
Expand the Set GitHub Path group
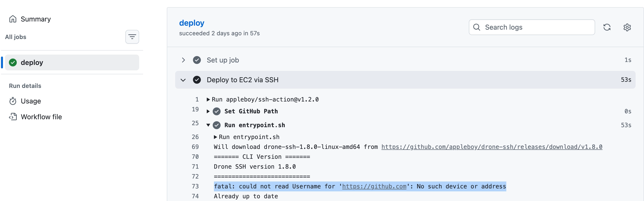(x=208, y=111)
